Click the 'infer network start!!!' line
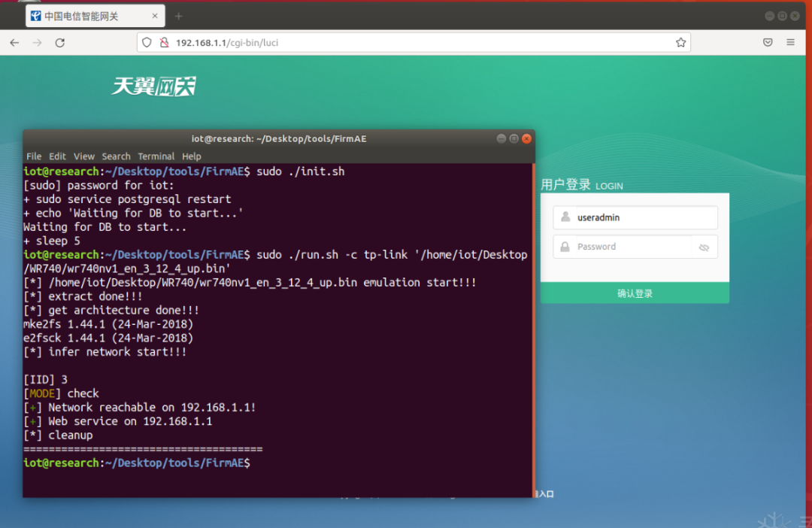812x528 pixels. pyautogui.click(x=105, y=352)
